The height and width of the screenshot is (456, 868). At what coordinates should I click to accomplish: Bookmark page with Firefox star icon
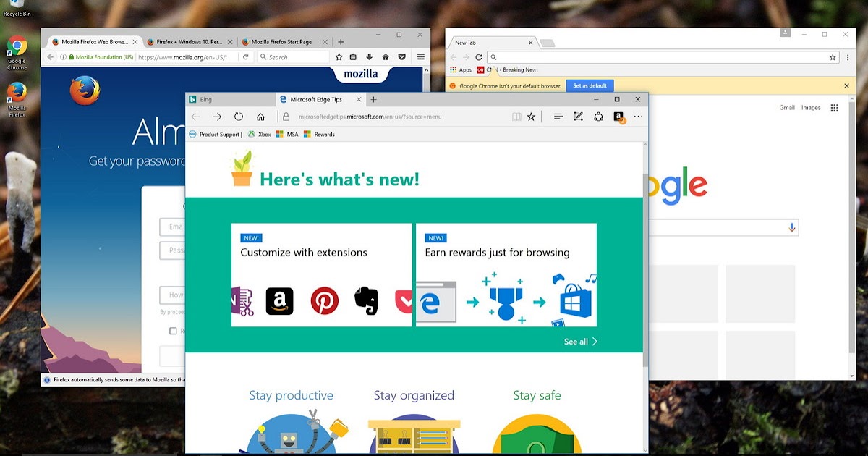tap(339, 57)
